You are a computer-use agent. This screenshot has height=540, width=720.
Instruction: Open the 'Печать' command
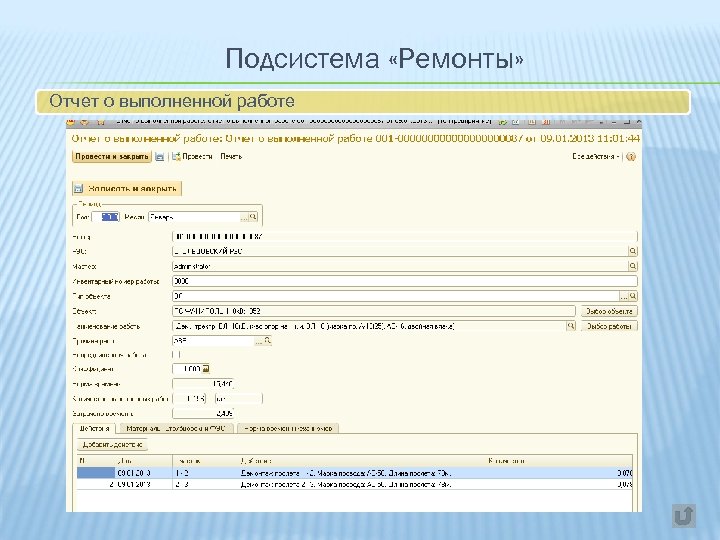(231, 157)
